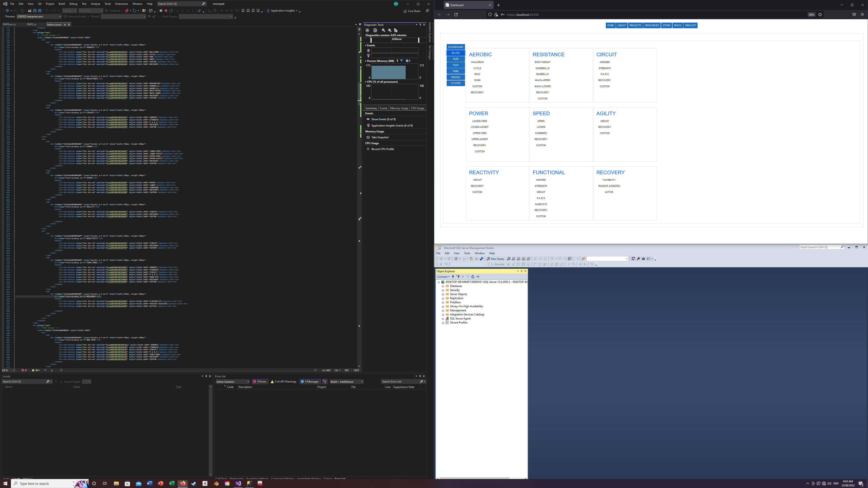
Task: Open Excel from taskbar
Action: tap(172, 484)
